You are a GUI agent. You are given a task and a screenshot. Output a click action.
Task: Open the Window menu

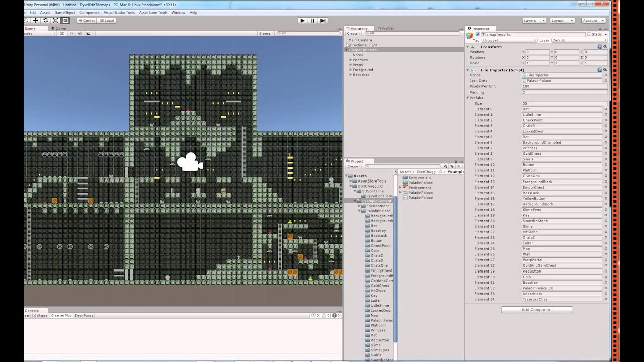coord(178,13)
